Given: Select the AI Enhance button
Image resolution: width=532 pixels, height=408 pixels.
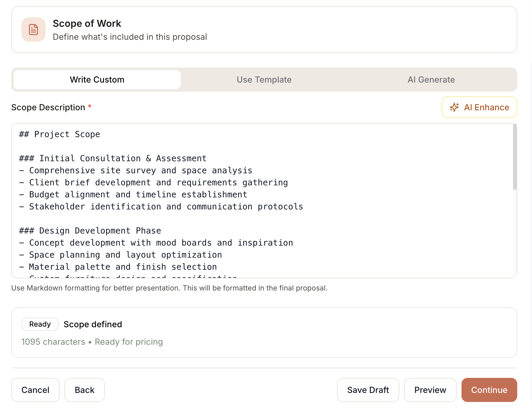Looking at the screenshot, I should tap(479, 107).
